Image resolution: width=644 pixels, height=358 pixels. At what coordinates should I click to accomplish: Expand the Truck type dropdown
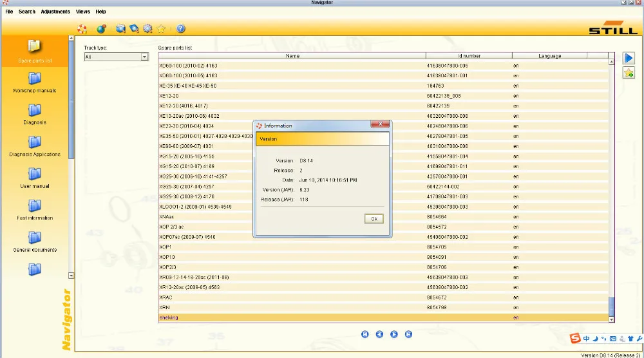[x=144, y=57]
